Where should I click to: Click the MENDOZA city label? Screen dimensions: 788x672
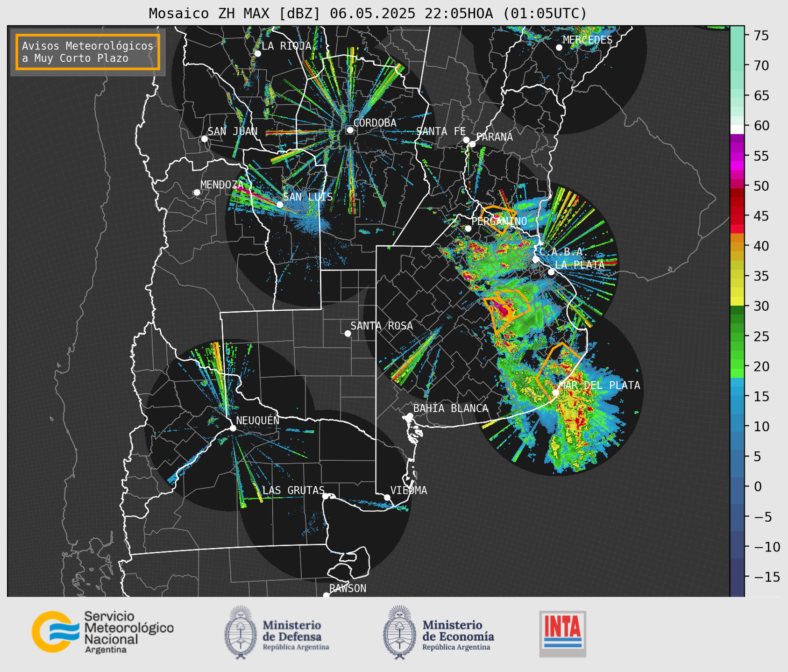click(x=222, y=185)
